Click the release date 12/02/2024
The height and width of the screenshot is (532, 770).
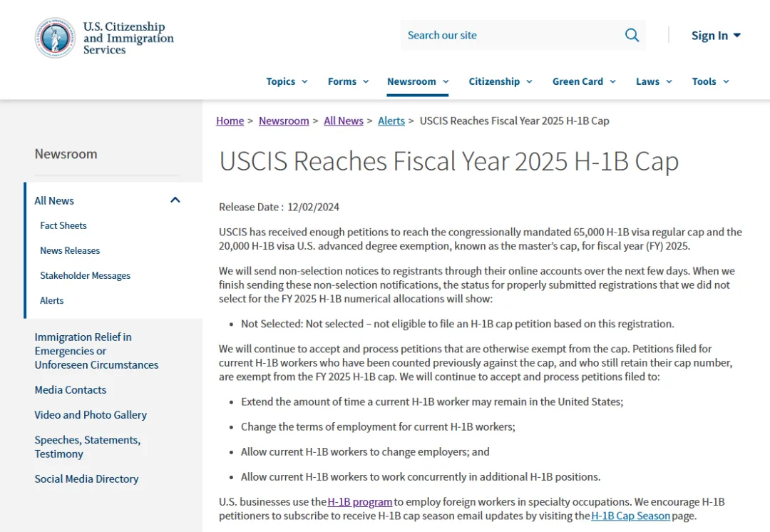(x=313, y=208)
